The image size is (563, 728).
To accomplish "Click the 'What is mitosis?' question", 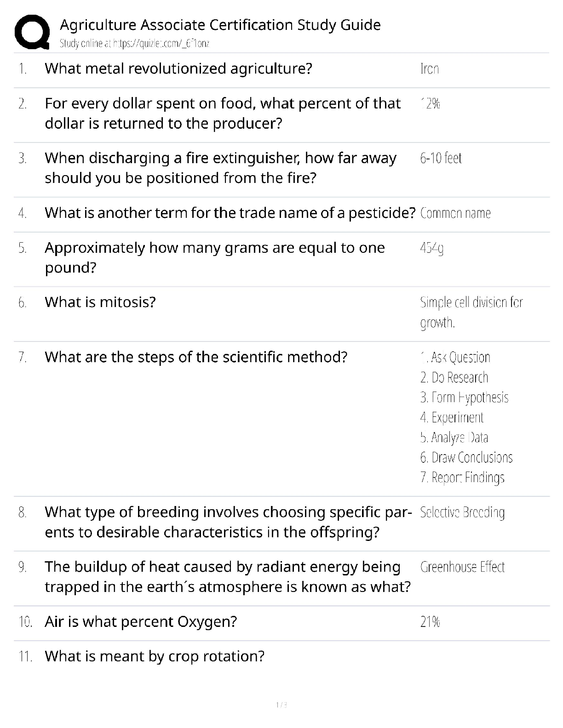I will (x=100, y=302).
